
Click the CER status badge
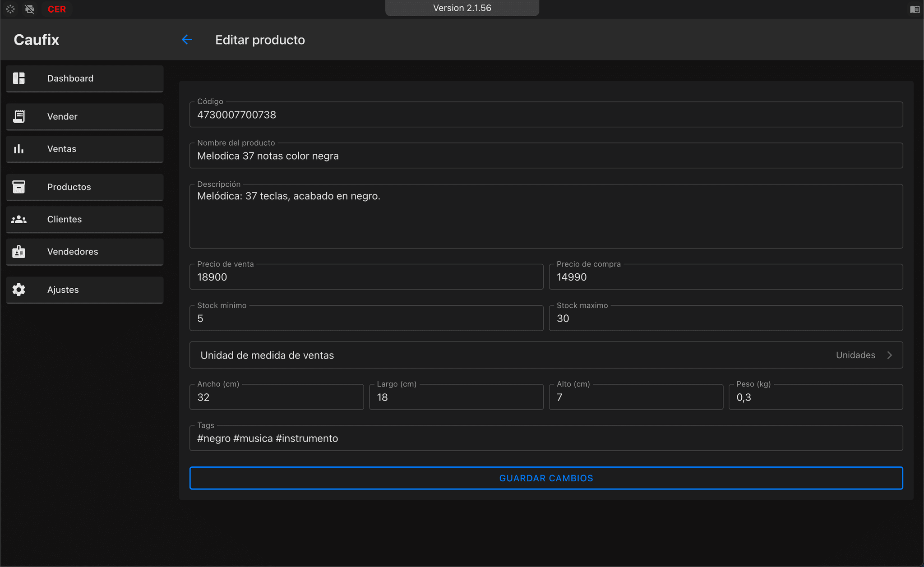coord(57,9)
